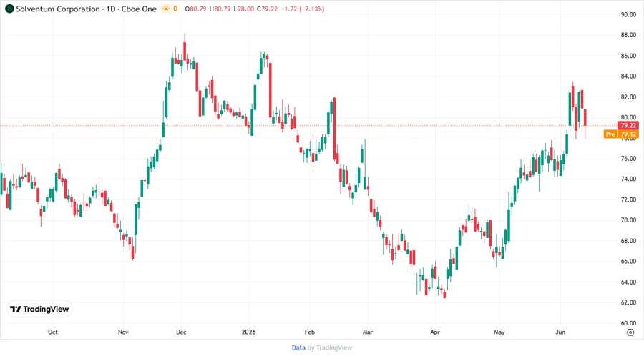Click the 68.00 price axis label
Image resolution: width=644 pixels, height=356 pixels.
628,241
